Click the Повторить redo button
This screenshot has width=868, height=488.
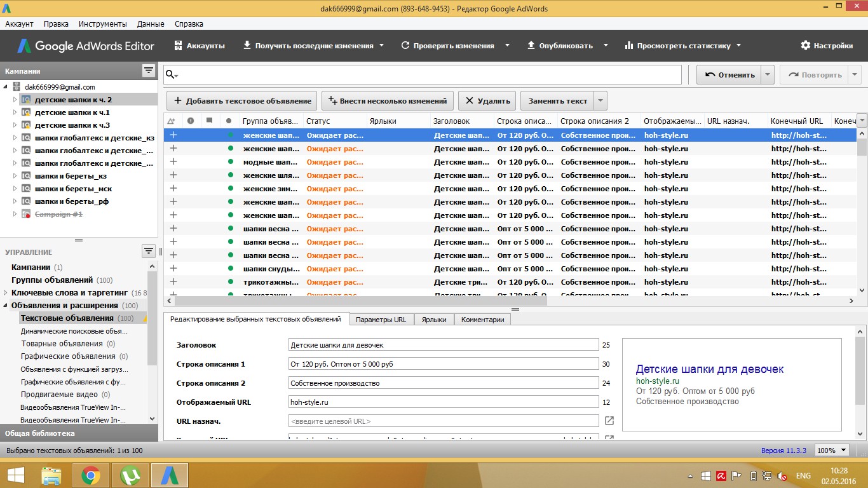[813, 74]
